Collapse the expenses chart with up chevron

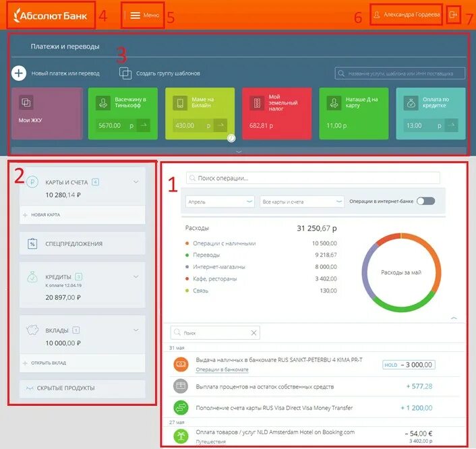coord(454,318)
